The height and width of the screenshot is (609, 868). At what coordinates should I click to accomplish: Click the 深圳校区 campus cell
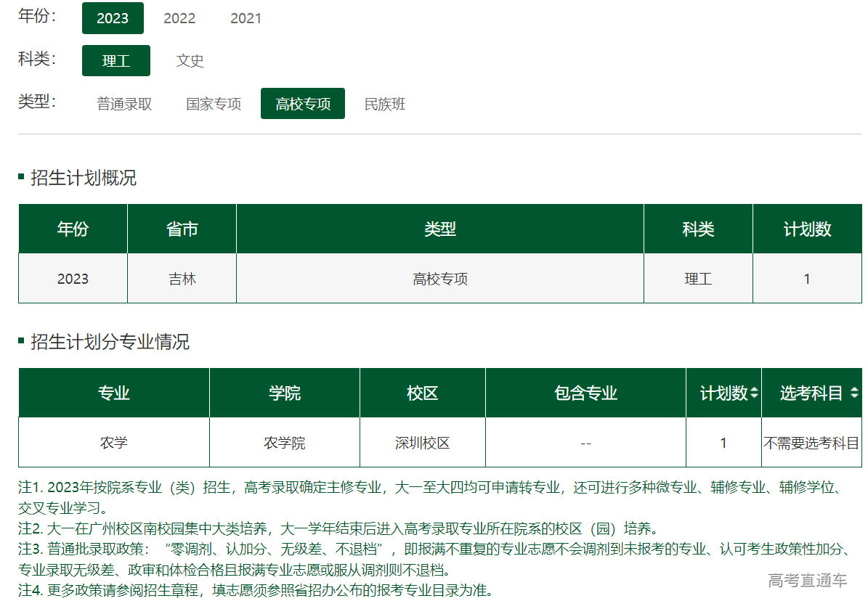click(x=423, y=443)
